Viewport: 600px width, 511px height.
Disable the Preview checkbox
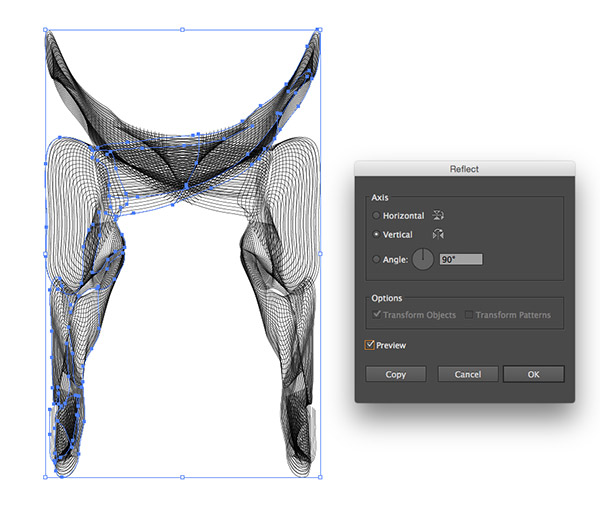click(370, 345)
